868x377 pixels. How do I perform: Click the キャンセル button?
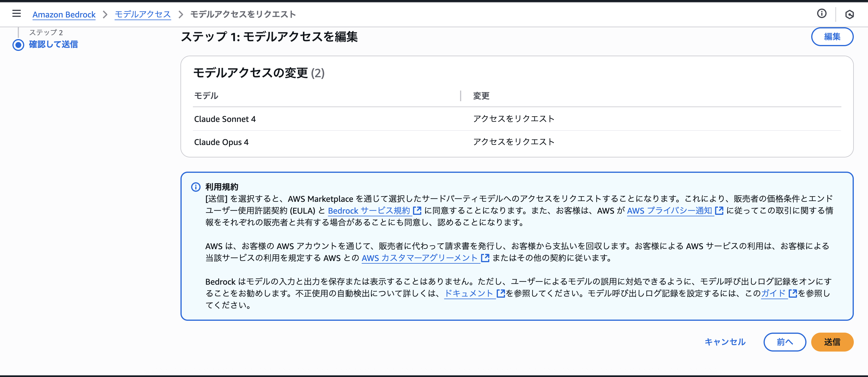tap(725, 342)
